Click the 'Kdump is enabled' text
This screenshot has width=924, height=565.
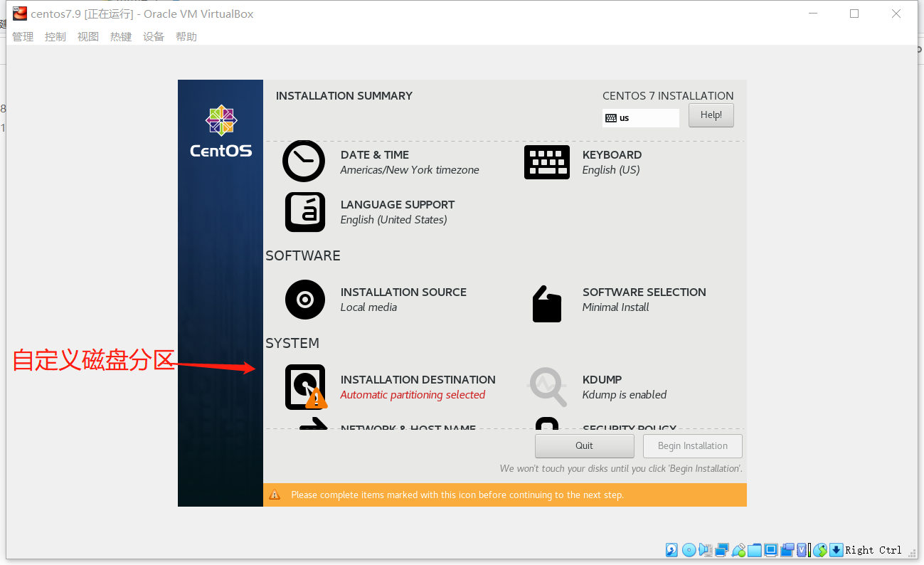coord(625,395)
